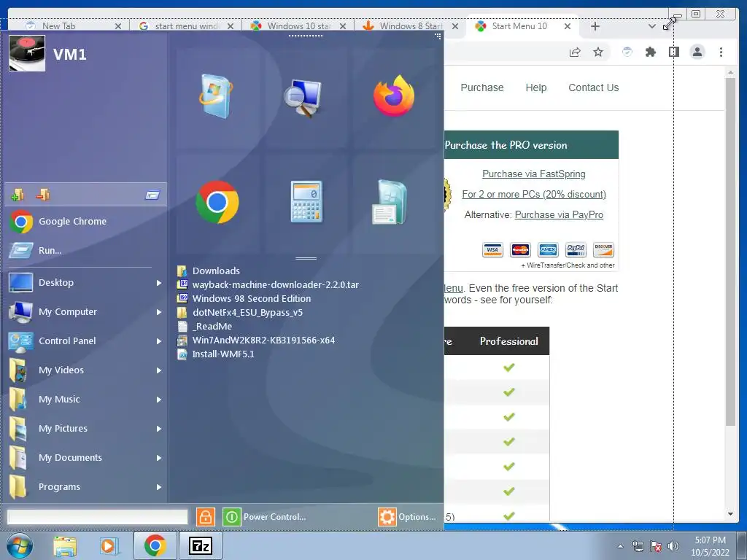The height and width of the screenshot is (560, 747).
Task: Follow For 2 or more PCs discount link
Action: [x=534, y=194]
